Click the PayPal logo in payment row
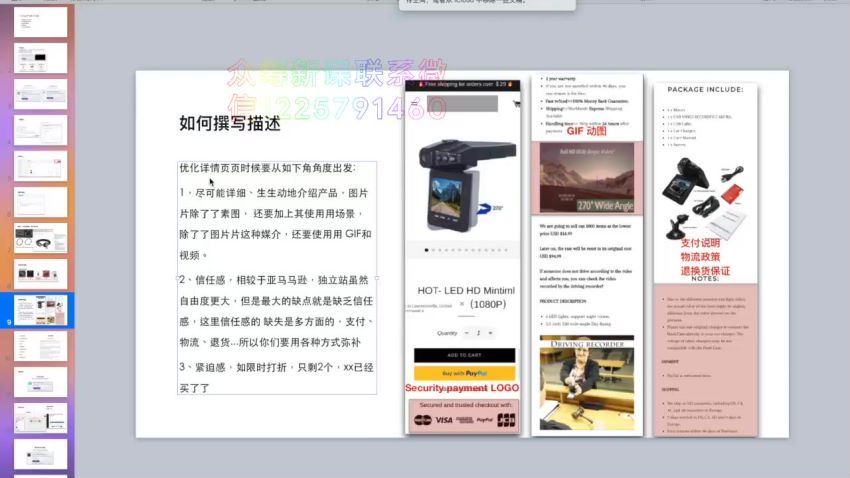 (x=485, y=420)
